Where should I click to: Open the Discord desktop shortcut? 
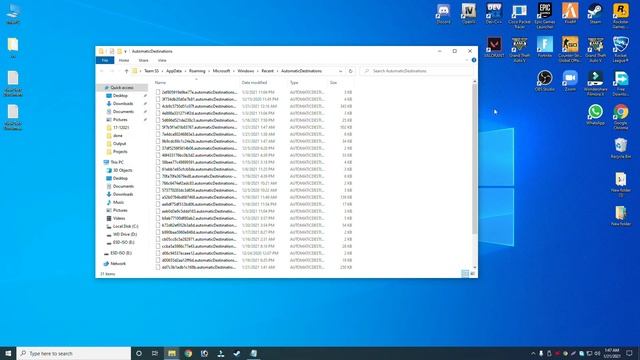(443, 13)
